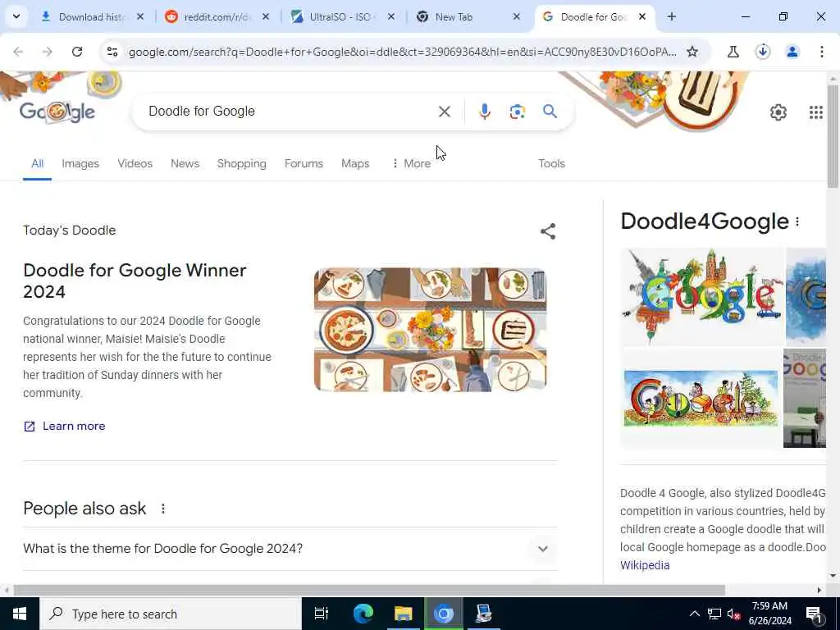The height and width of the screenshot is (630, 840).
Task: Open tab search dropdown arrow
Action: (x=16, y=16)
